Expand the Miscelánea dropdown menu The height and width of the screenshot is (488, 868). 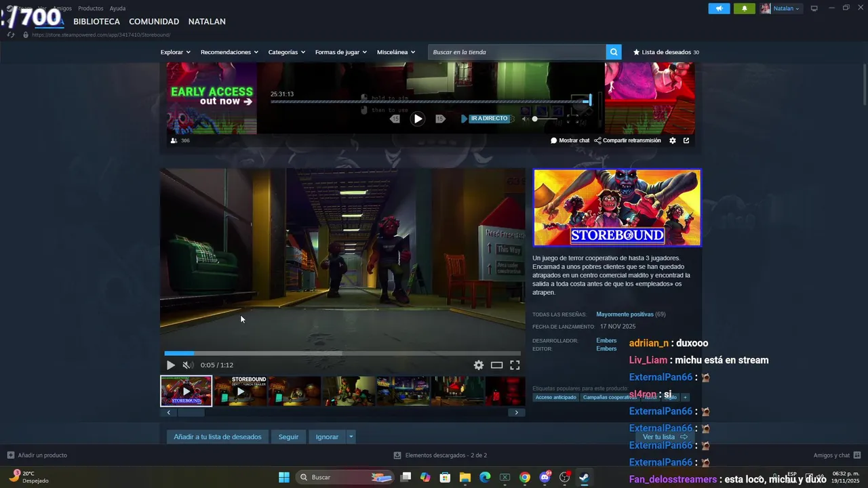pyautogui.click(x=396, y=52)
